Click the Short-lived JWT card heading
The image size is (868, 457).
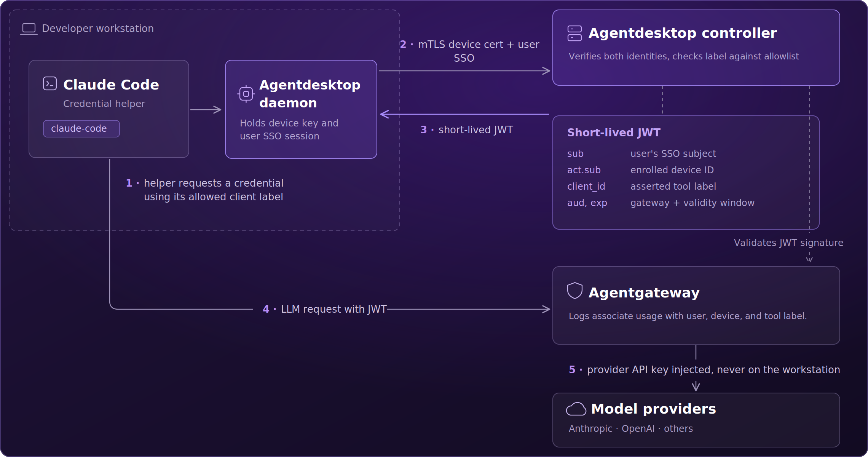pos(614,133)
